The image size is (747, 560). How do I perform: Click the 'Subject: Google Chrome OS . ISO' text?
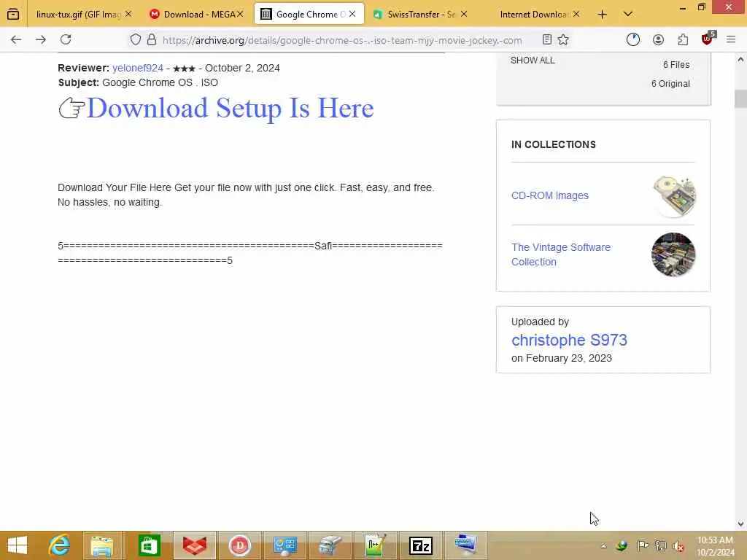coord(138,82)
